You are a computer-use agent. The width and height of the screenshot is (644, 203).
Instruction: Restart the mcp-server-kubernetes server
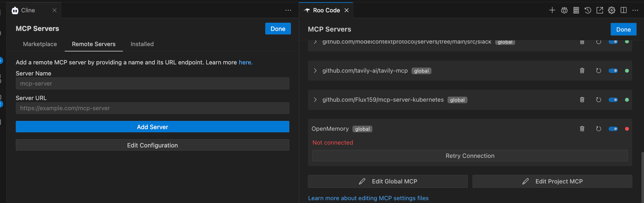599,99
